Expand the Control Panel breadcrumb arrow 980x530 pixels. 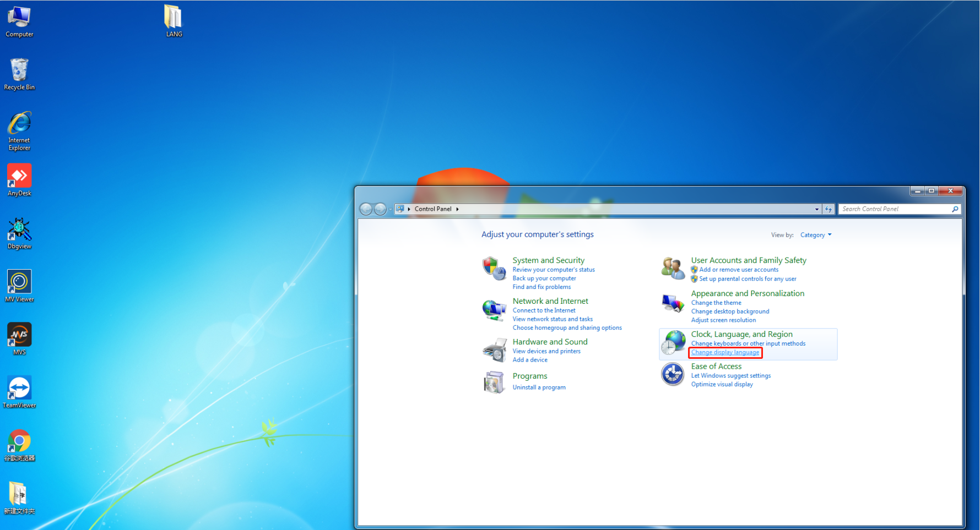[457, 209]
